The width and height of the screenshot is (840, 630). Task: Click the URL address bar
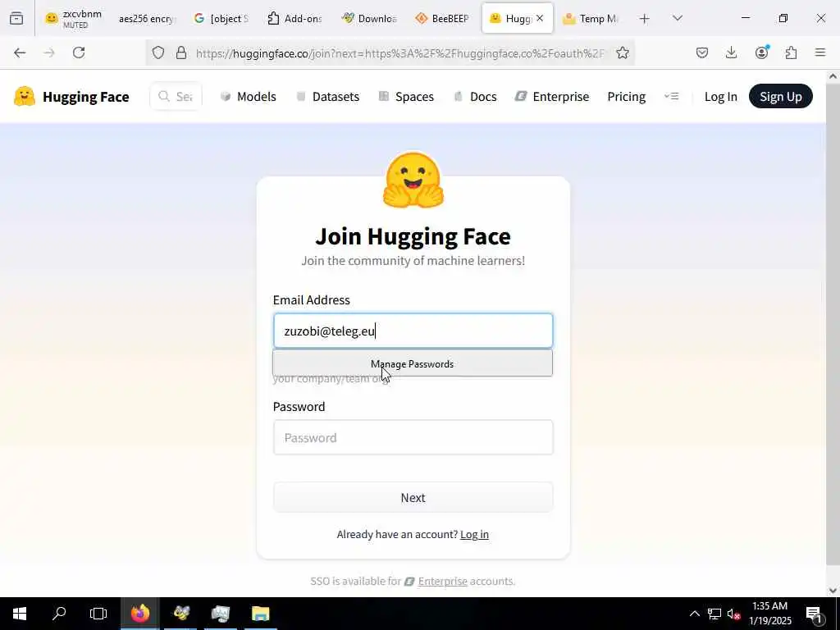pos(399,53)
